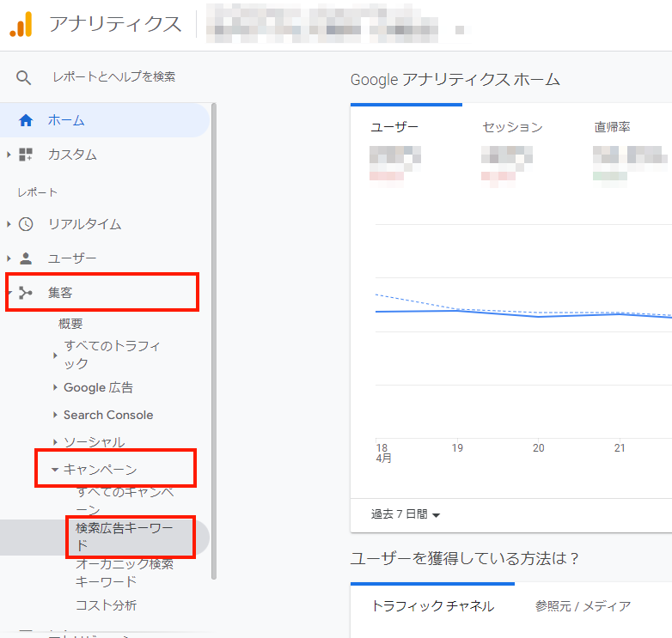This screenshot has width=672, height=638.
Task: Open Google 広告 reports
Action: (98, 387)
